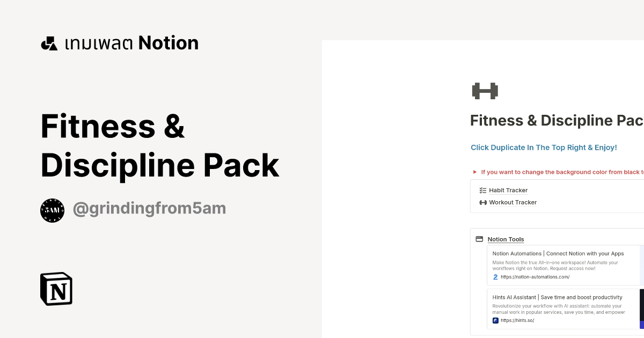644x338 pixels.
Task: Follow the notion-automations.com URL
Action: pyautogui.click(x=535, y=277)
